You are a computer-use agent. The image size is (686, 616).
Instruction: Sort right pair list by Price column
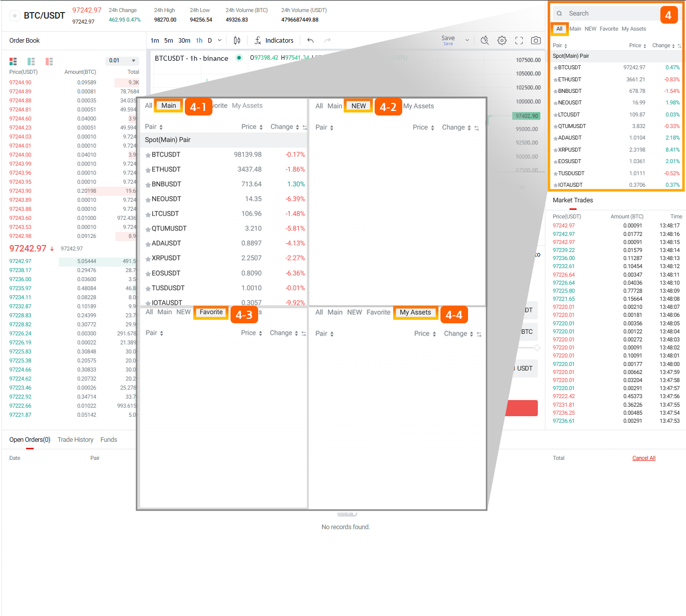point(638,45)
